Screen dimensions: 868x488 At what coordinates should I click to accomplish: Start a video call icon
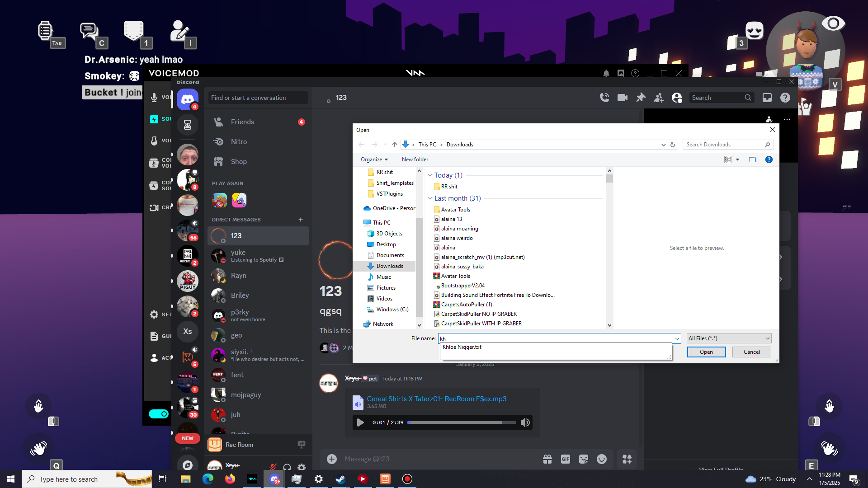[x=623, y=98]
